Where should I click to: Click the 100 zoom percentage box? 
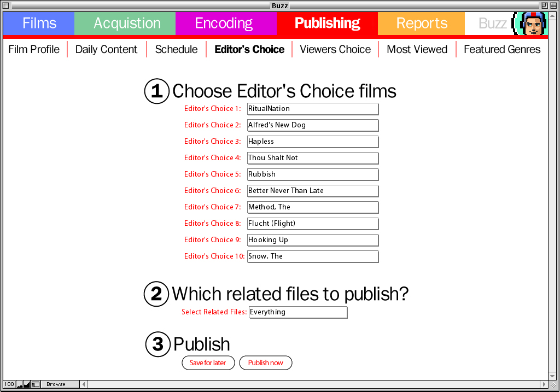click(9, 384)
